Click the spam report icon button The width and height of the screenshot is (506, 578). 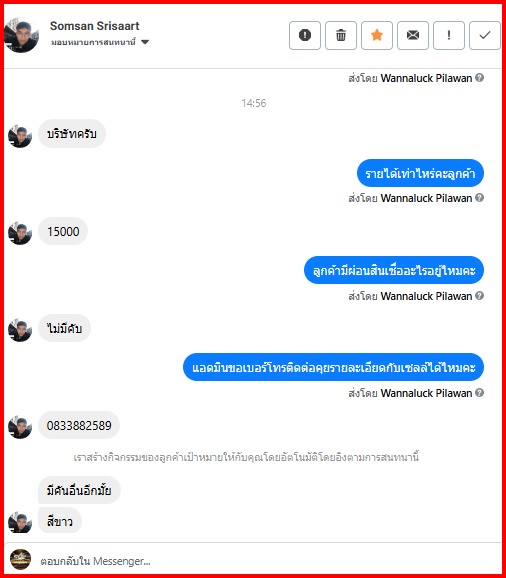tap(305, 35)
